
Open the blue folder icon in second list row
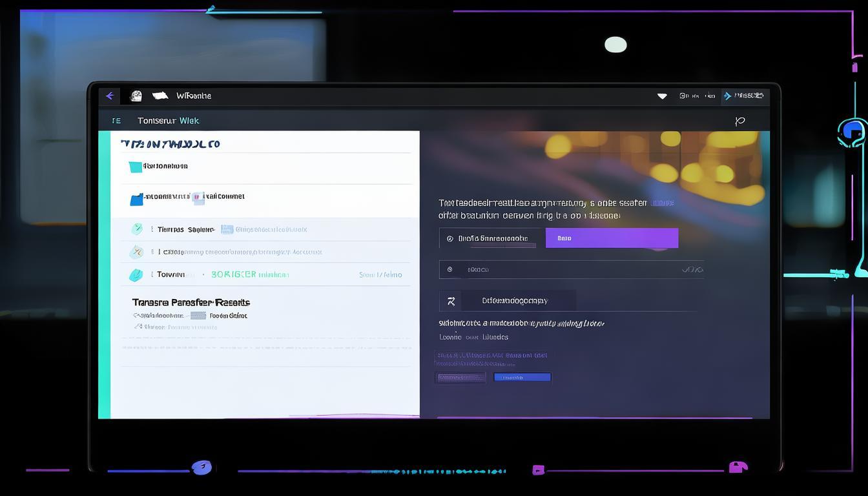pos(136,200)
